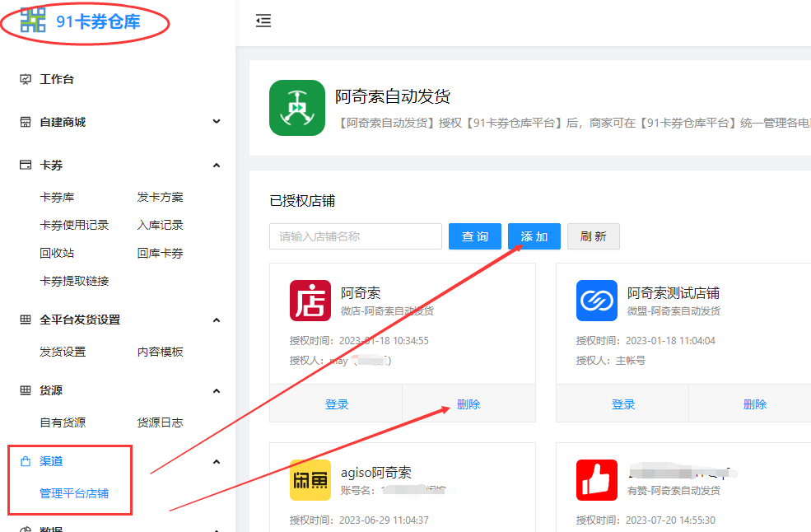This screenshot has width=811, height=532.
Task: Open 自有货源 submenu item
Action: click(x=63, y=422)
